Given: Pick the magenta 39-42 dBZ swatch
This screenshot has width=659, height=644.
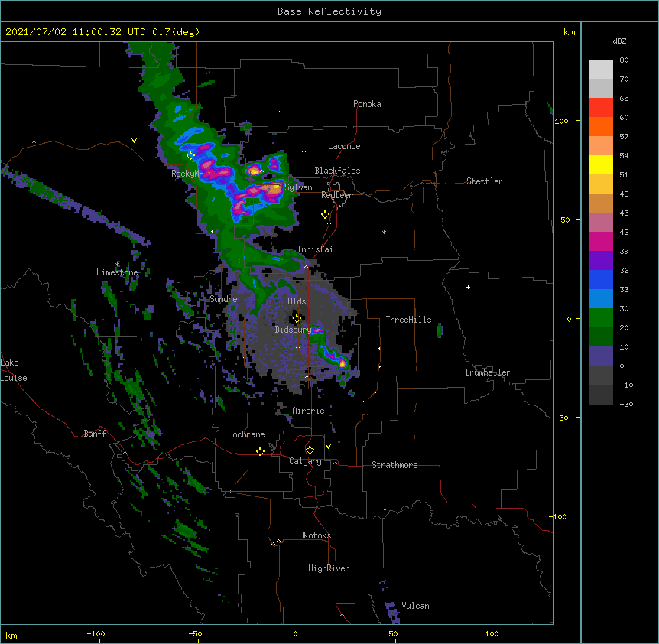Looking at the screenshot, I should tap(601, 241).
